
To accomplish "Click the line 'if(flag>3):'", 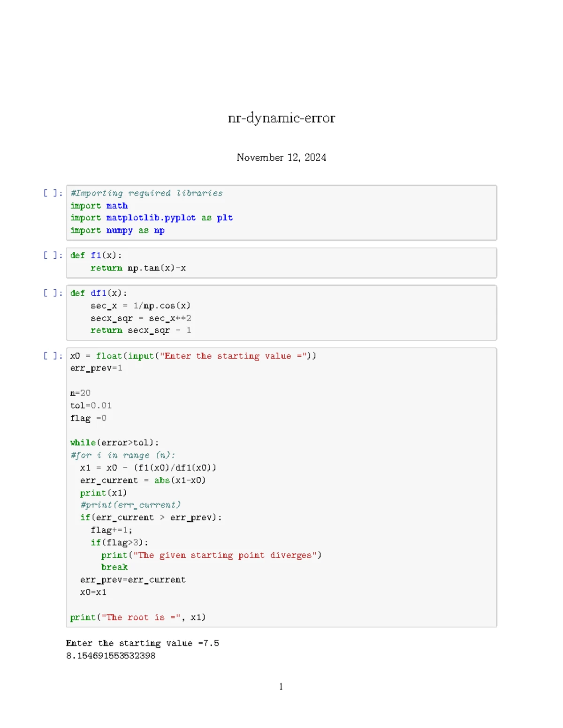I will pyautogui.click(x=120, y=543).
